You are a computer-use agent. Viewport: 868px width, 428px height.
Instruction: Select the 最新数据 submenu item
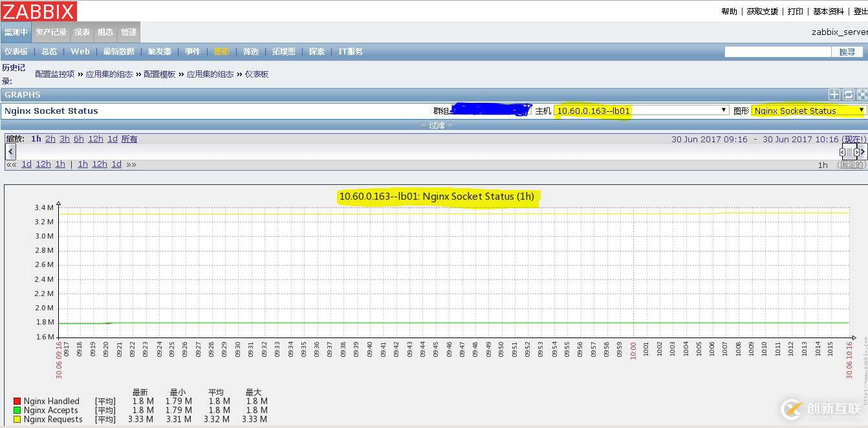(x=118, y=52)
